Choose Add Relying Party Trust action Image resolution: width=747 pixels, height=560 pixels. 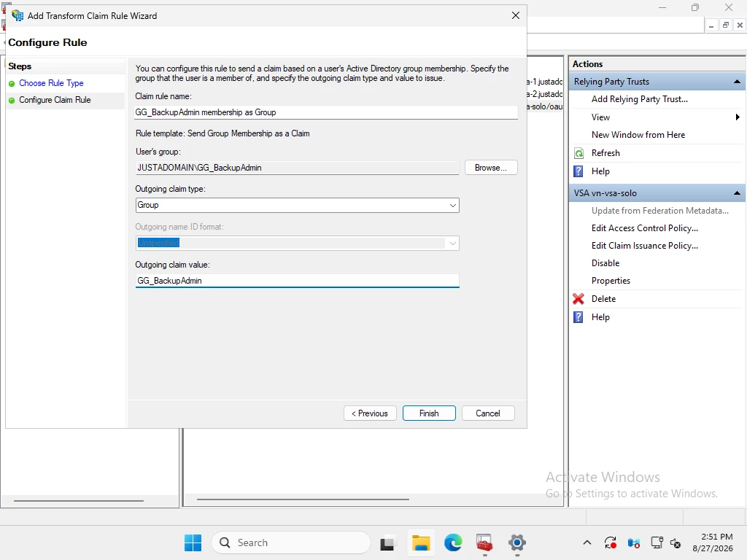(639, 99)
